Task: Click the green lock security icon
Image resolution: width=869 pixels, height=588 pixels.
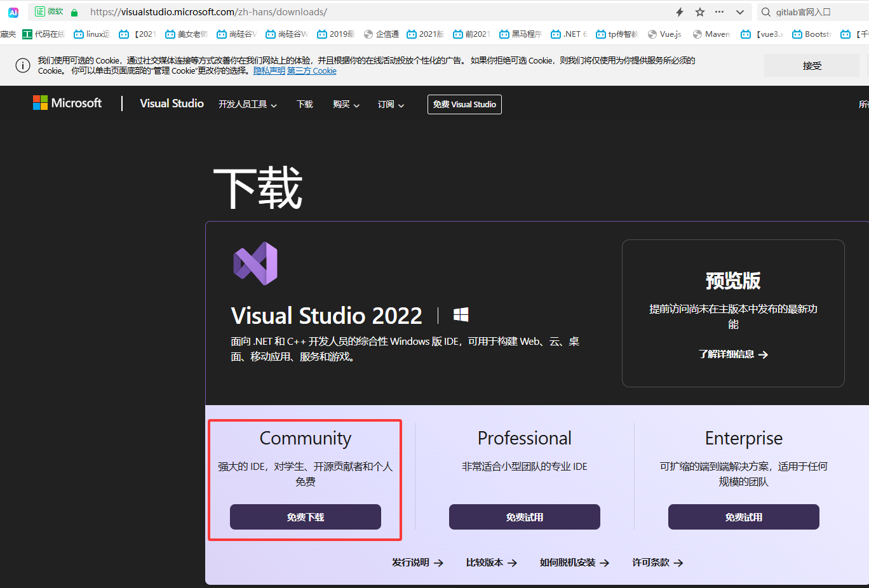Action: click(x=74, y=12)
